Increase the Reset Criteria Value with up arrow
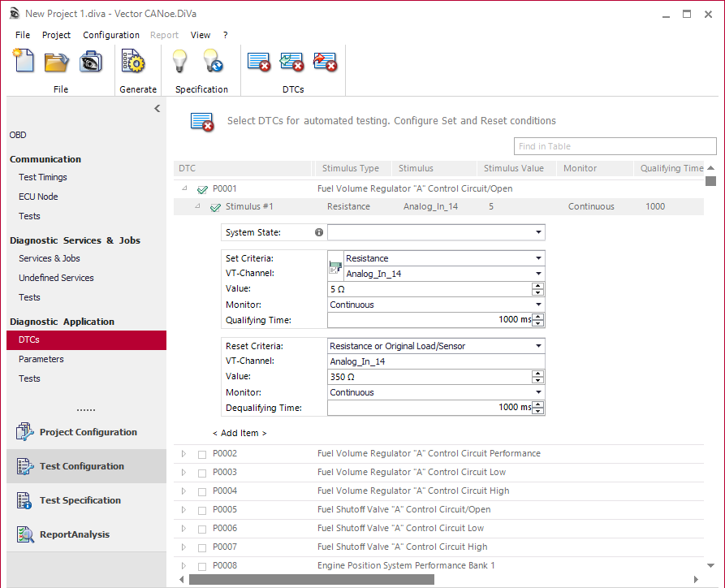 (x=537, y=374)
